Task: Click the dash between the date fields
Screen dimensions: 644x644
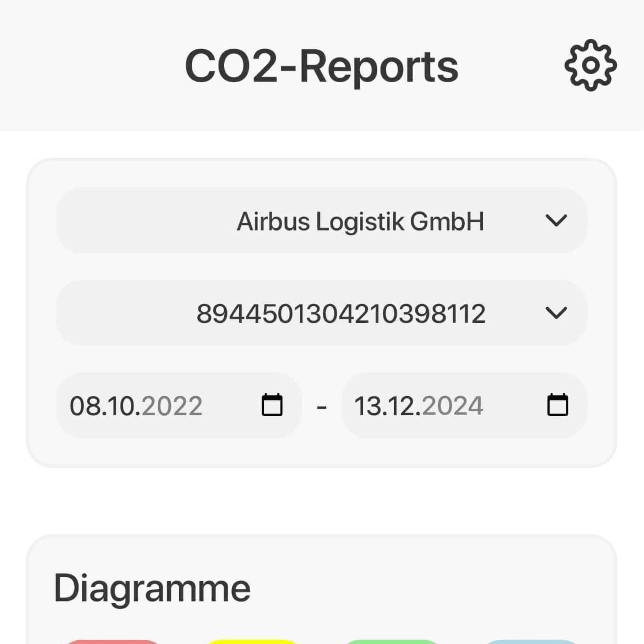Action: coord(321,404)
